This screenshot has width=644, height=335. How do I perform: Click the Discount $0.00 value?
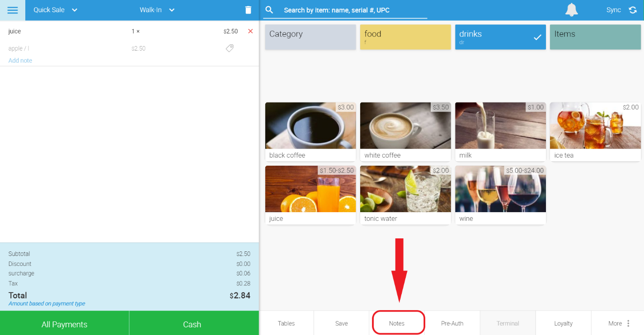pos(243,264)
